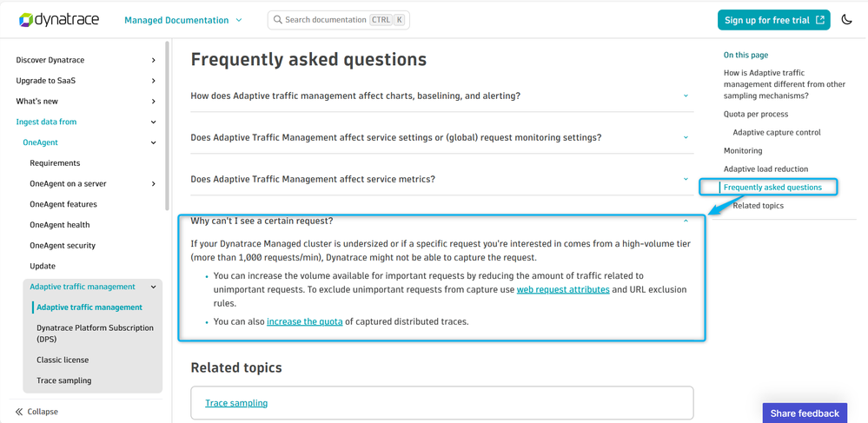The height and width of the screenshot is (423, 868).
Task: Expand the What's new chevron
Action: (x=153, y=102)
